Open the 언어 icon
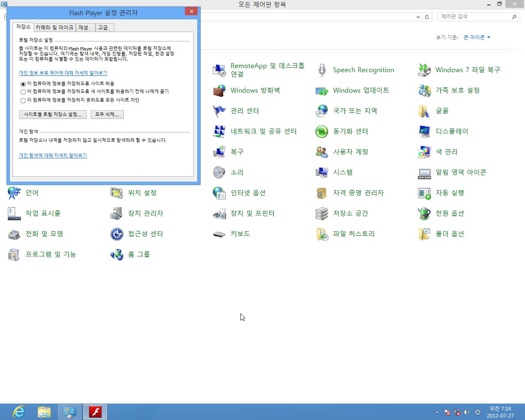Viewport: 525px width, 420px height. coord(14,193)
